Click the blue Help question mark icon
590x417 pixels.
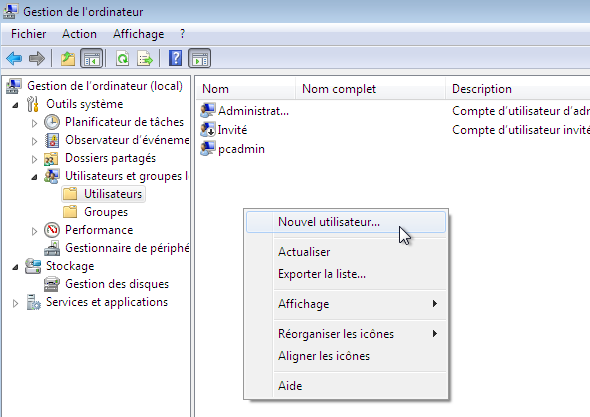(x=175, y=58)
